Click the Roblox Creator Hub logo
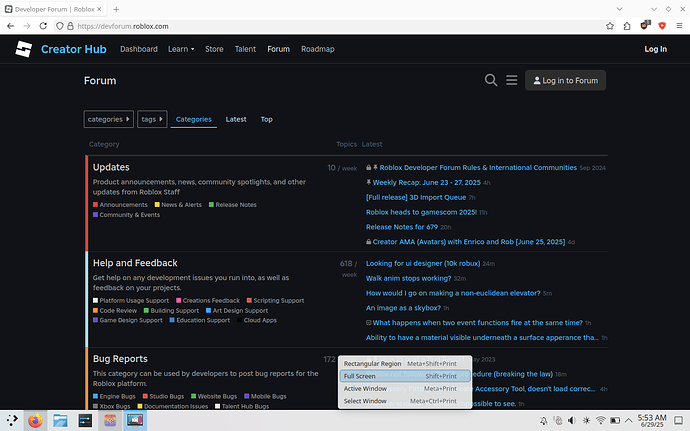Screen dimensions: 690x431 pos(23,49)
